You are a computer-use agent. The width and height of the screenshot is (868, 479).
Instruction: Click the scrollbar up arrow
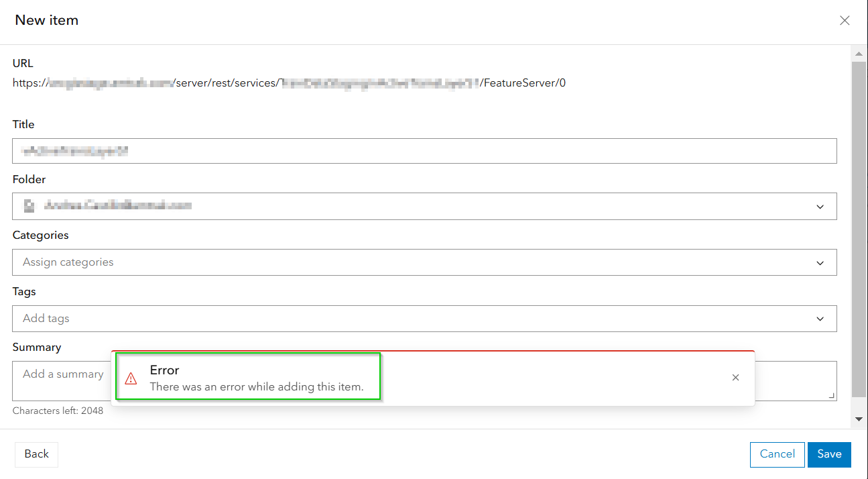pyautogui.click(x=859, y=53)
